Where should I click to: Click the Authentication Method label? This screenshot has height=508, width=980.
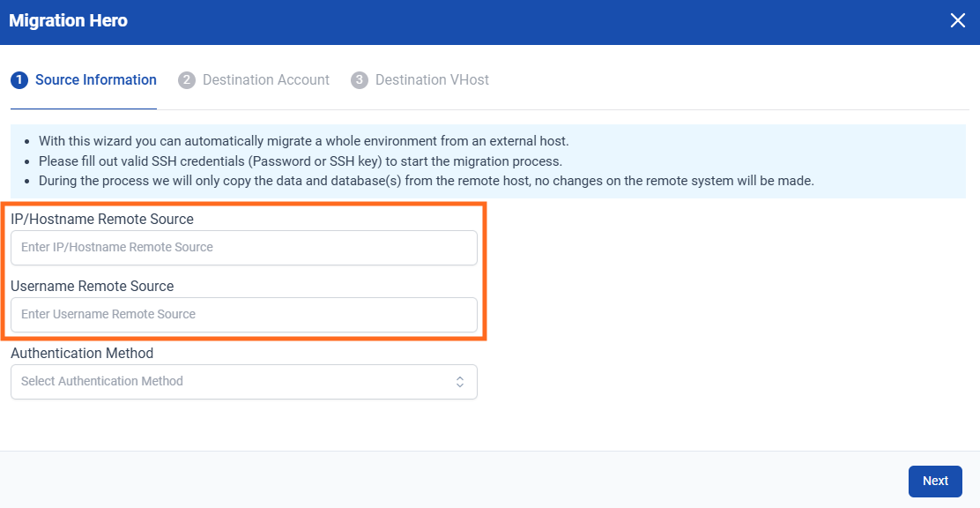pos(82,353)
